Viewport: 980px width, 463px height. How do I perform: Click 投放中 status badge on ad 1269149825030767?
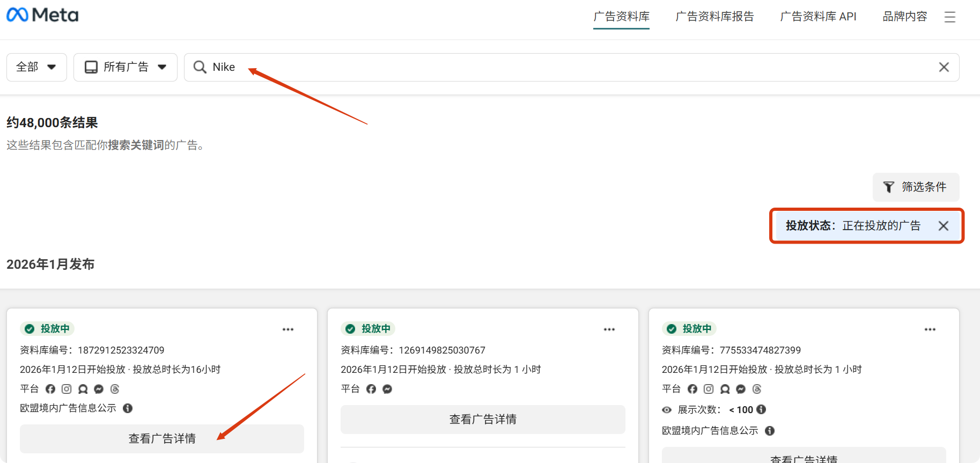click(x=369, y=328)
